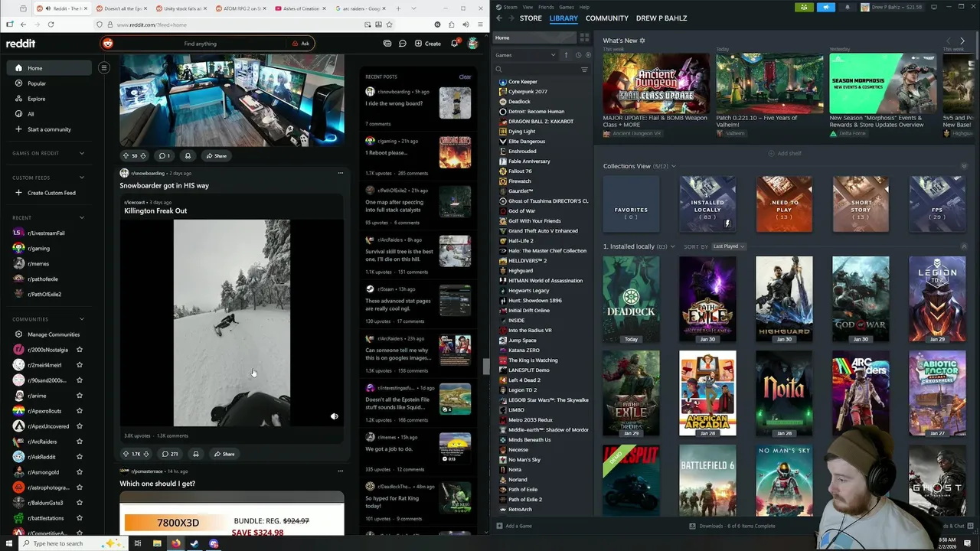Viewport: 980px width, 551px height.
Task: Collapse Reddit sidebar with hamburger icon
Action: 104,68
